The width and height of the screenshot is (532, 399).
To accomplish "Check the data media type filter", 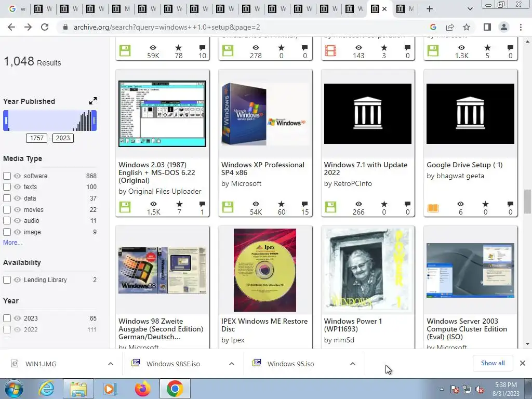I will pyautogui.click(x=7, y=198).
